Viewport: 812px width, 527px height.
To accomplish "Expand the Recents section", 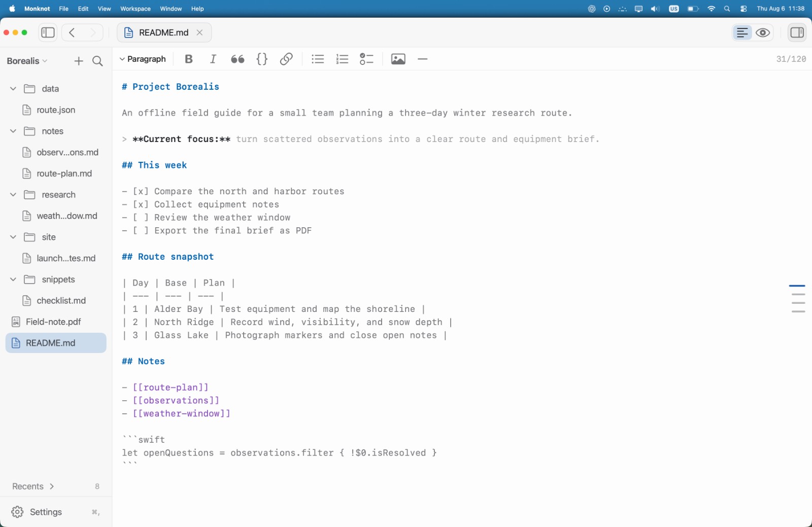I will click(x=33, y=486).
